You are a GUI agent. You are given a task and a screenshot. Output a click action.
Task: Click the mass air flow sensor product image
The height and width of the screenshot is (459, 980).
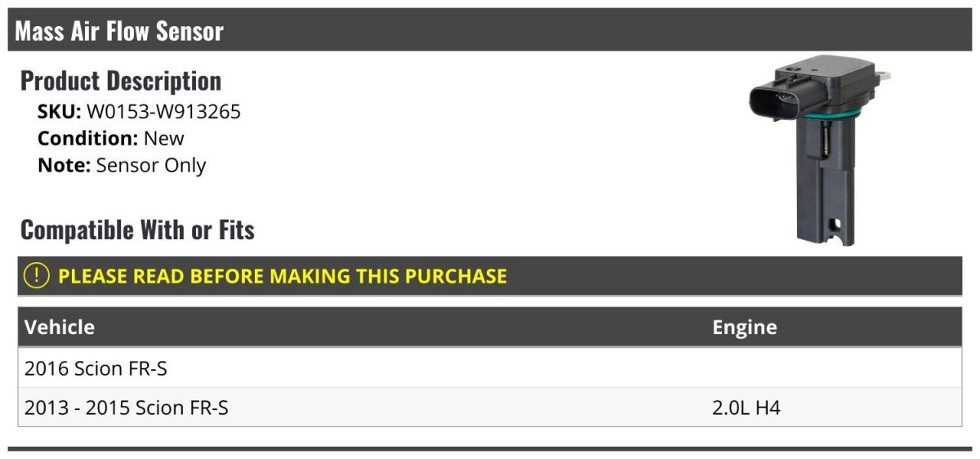point(817,151)
